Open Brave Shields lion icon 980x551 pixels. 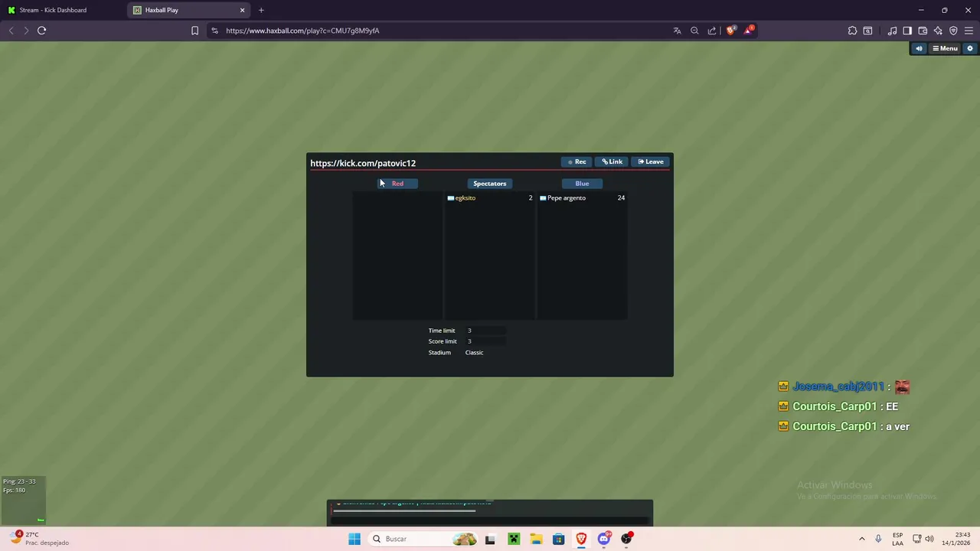click(731, 31)
